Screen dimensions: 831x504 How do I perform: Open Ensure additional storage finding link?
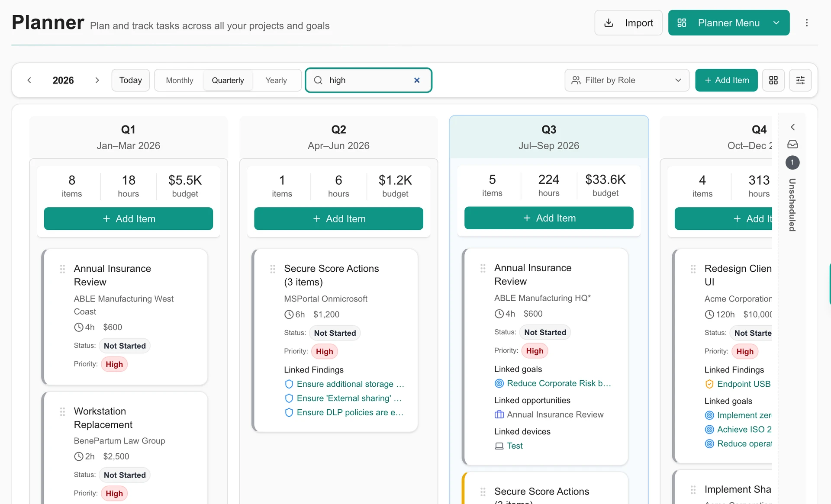[350, 384]
